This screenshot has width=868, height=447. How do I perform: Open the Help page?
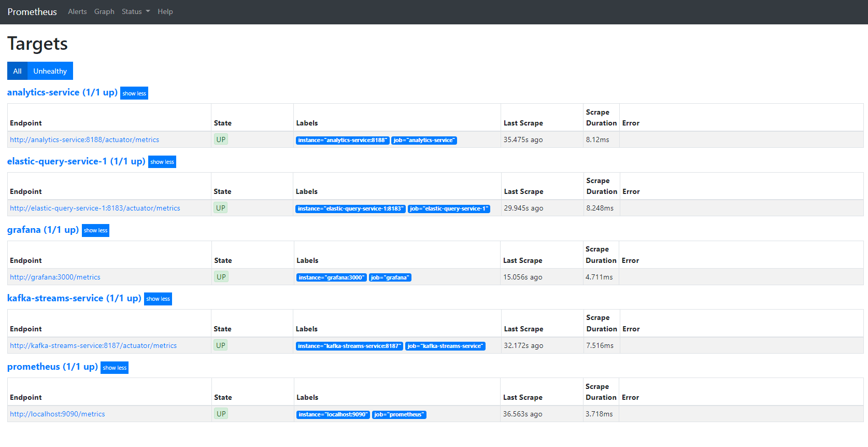click(x=165, y=11)
